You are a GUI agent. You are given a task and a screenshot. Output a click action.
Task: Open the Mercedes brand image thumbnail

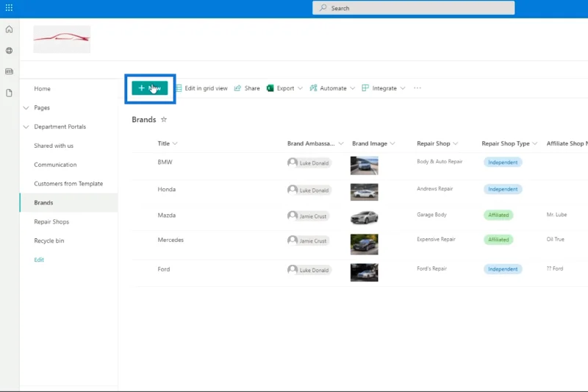pos(364,244)
